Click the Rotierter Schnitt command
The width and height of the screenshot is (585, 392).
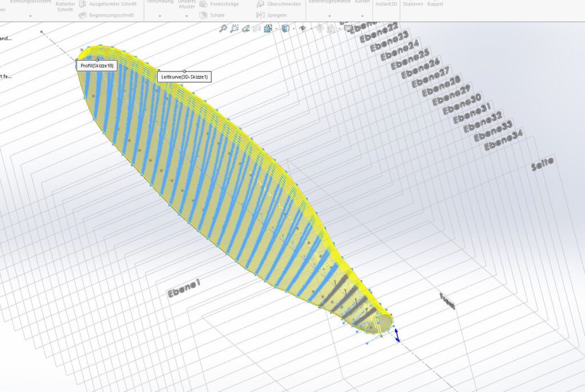pos(65,6)
